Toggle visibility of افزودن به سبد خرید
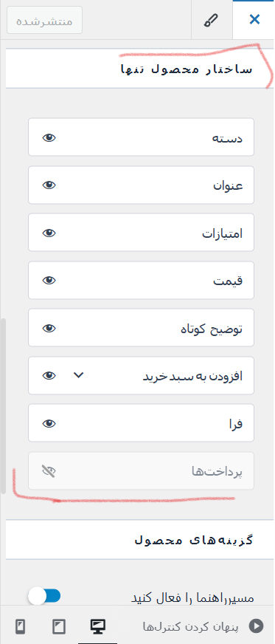Screen dimensions: 275x644 pos(49,375)
